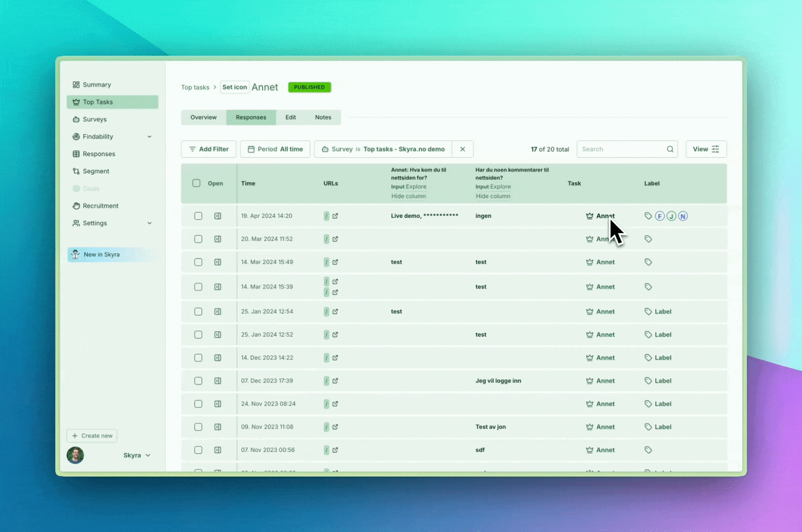
Task: Check the 14. Dec 2023 14:22 row checkbox
Action: (x=198, y=358)
